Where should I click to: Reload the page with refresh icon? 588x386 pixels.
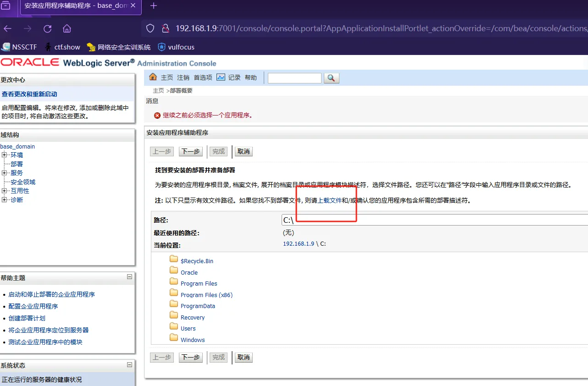tap(47, 28)
